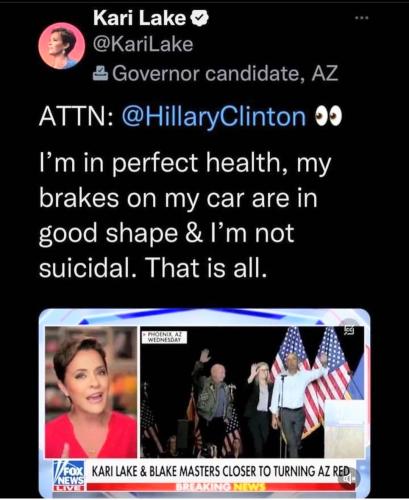This screenshot has height=500, width=409.
Task: Click the 'ATTN:' text starting the tweet
Action: pyautogui.click(x=77, y=117)
